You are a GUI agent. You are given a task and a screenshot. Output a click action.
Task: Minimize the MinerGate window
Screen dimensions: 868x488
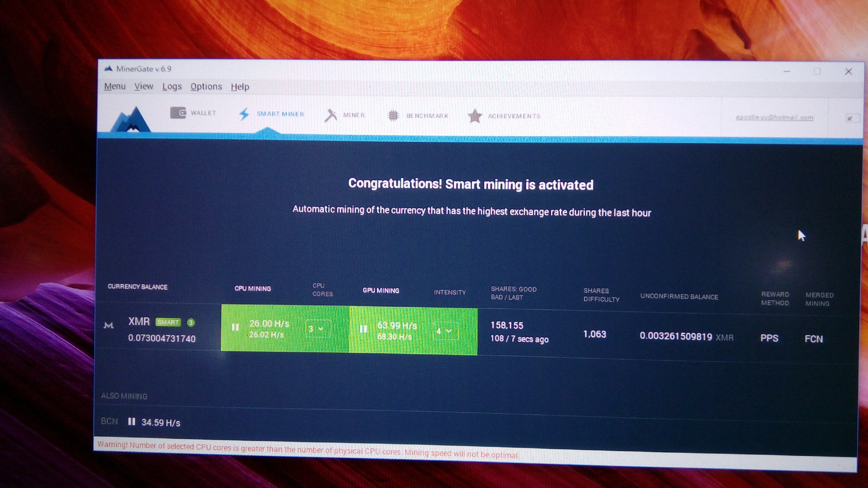[x=787, y=72]
